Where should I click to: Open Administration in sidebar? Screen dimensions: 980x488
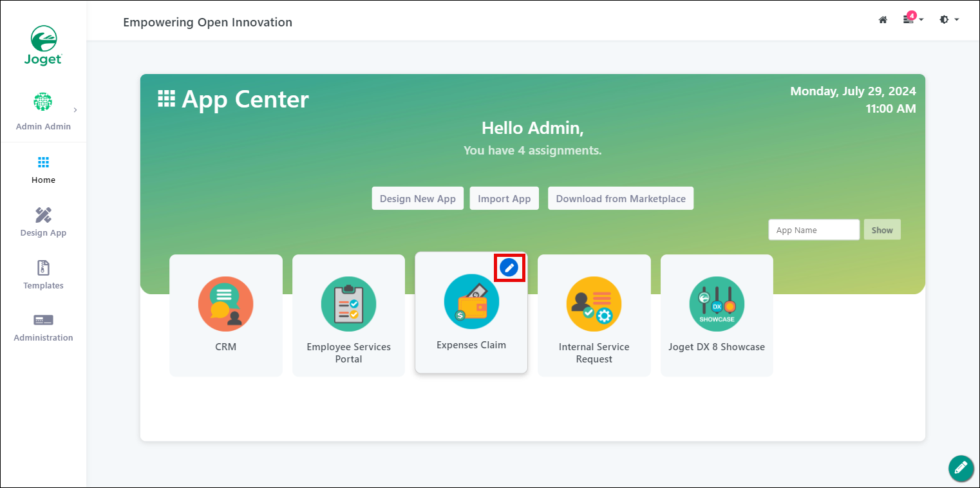[43, 328]
